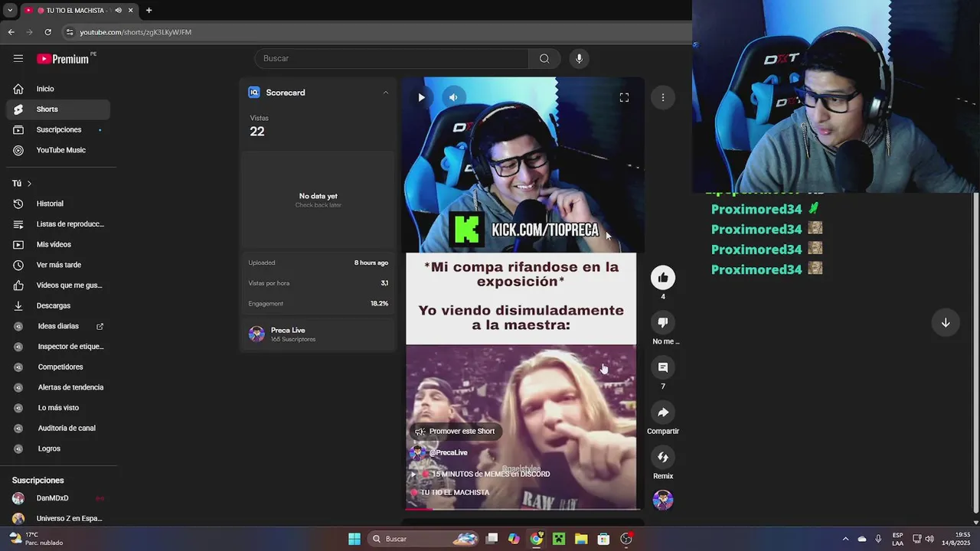The height and width of the screenshot is (551, 980).
Task: Open the browser tab search dropdown
Action: coord(9,11)
